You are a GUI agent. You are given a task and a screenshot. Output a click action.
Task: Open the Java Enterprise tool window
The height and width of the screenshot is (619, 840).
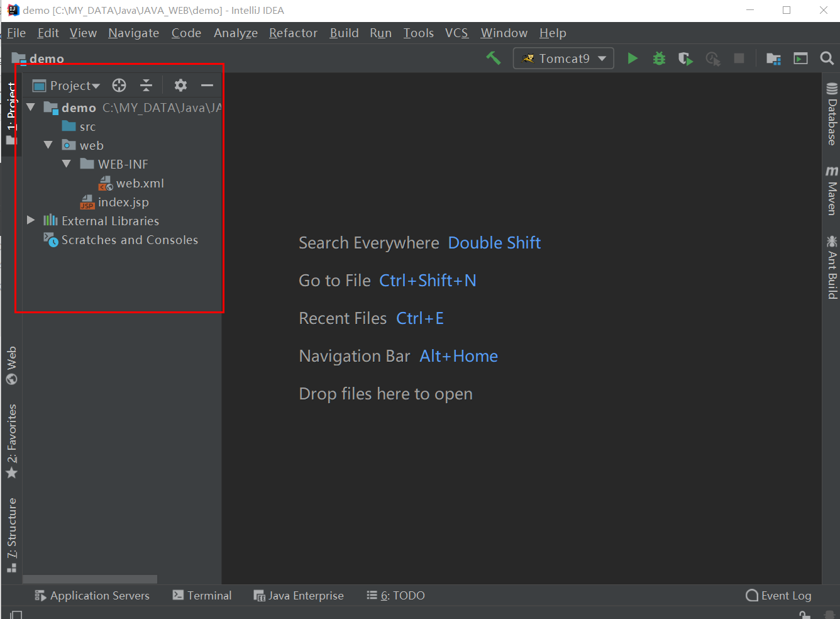[299, 596]
